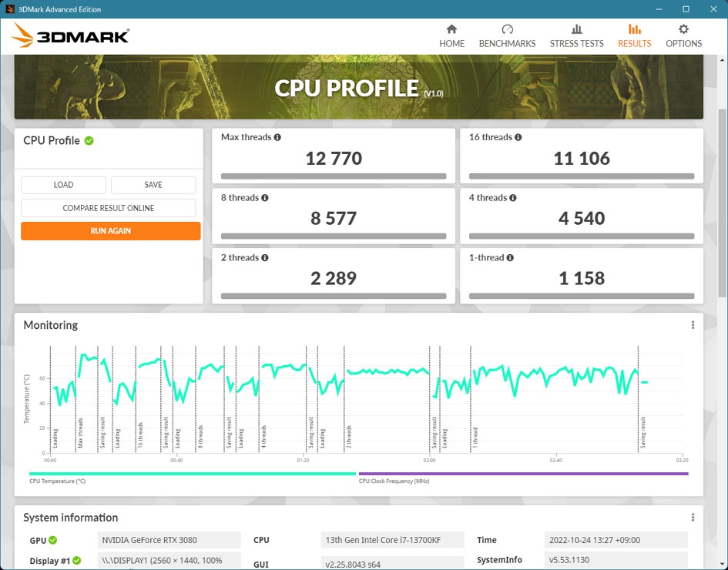Click the Max threads marker in chart

(x=80, y=433)
